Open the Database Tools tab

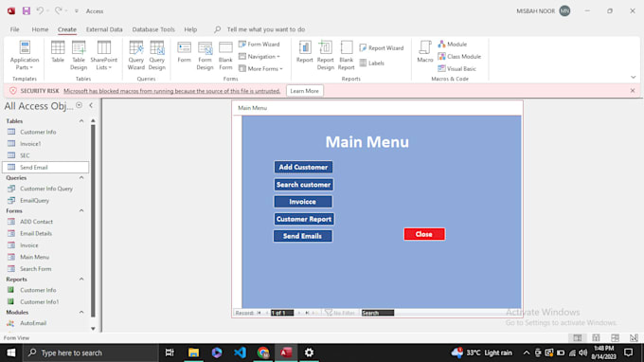[x=153, y=29]
